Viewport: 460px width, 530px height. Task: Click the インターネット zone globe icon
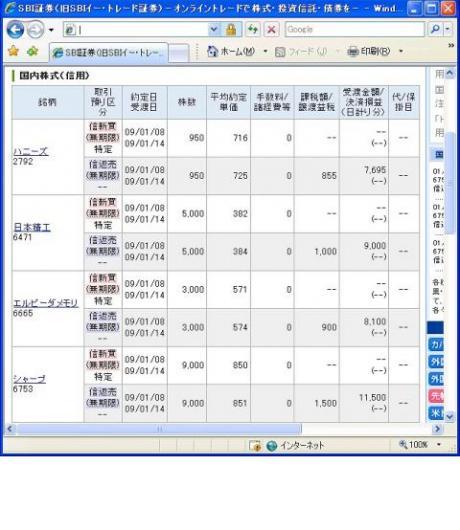[x=271, y=446]
